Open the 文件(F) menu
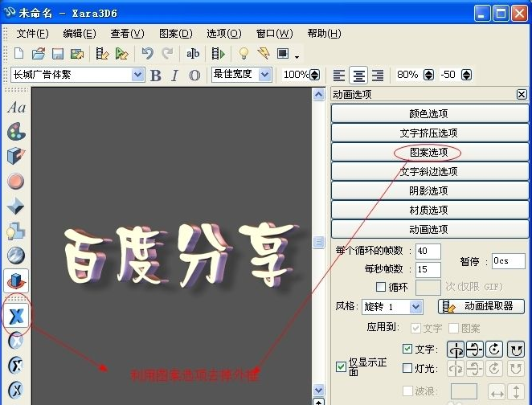 coord(32,33)
